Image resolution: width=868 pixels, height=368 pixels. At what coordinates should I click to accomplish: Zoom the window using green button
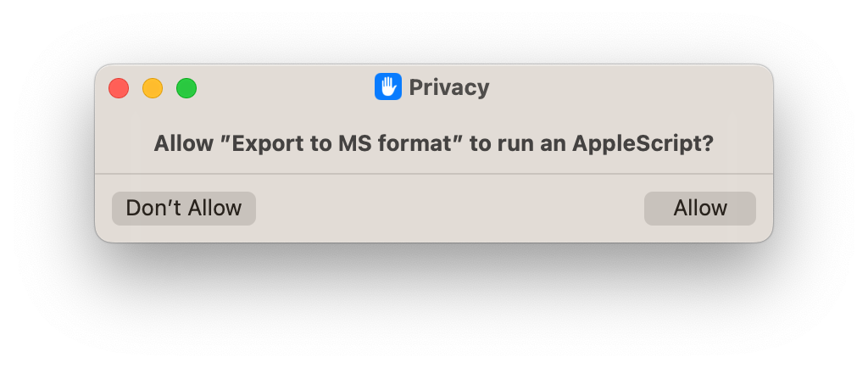[186, 88]
